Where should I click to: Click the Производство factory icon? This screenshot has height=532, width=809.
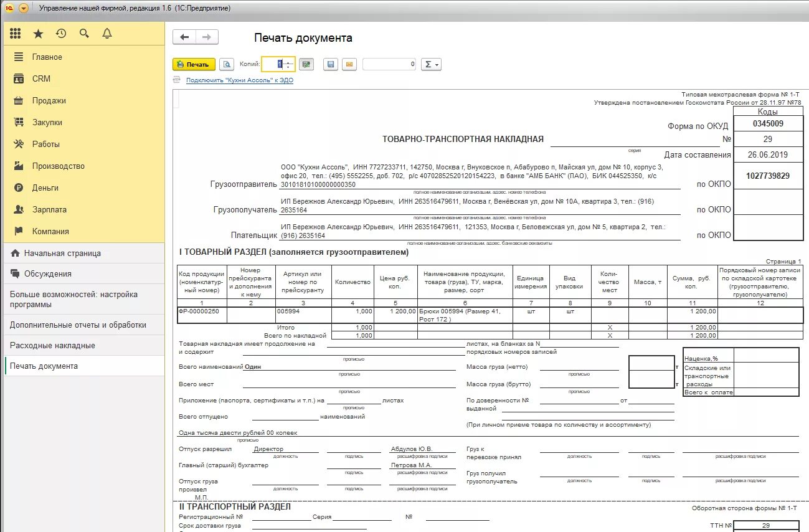pos(19,166)
